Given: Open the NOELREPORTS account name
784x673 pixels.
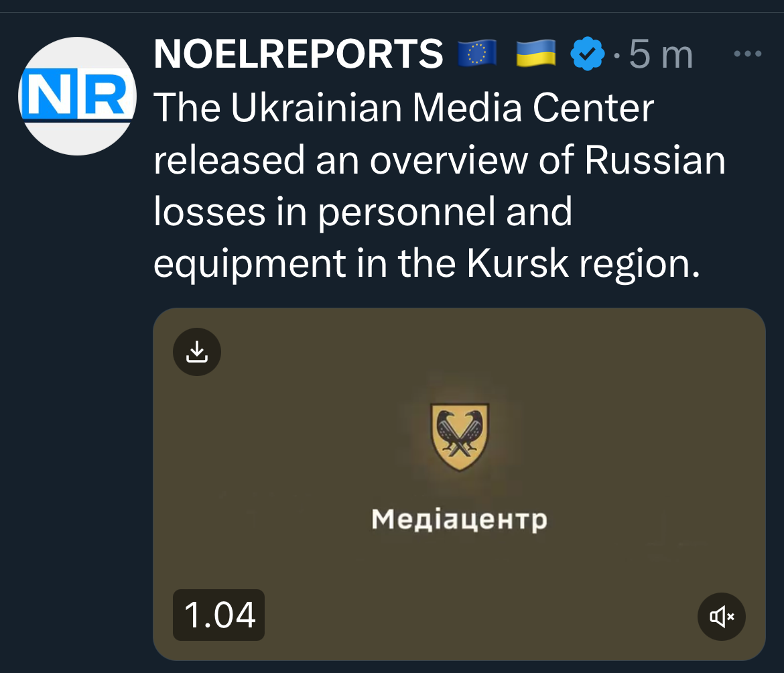Looking at the screenshot, I should [x=298, y=54].
